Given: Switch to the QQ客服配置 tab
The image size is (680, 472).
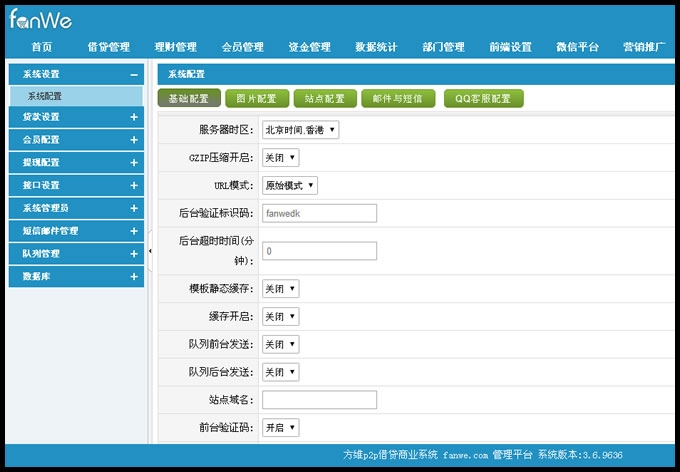Looking at the screenshot, I should 484,98.
